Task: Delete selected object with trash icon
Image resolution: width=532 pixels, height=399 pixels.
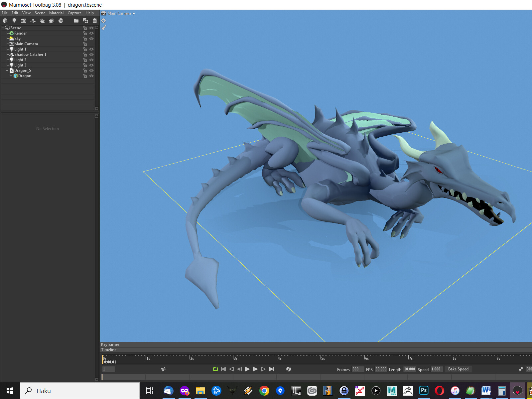Action: point(95,21)
